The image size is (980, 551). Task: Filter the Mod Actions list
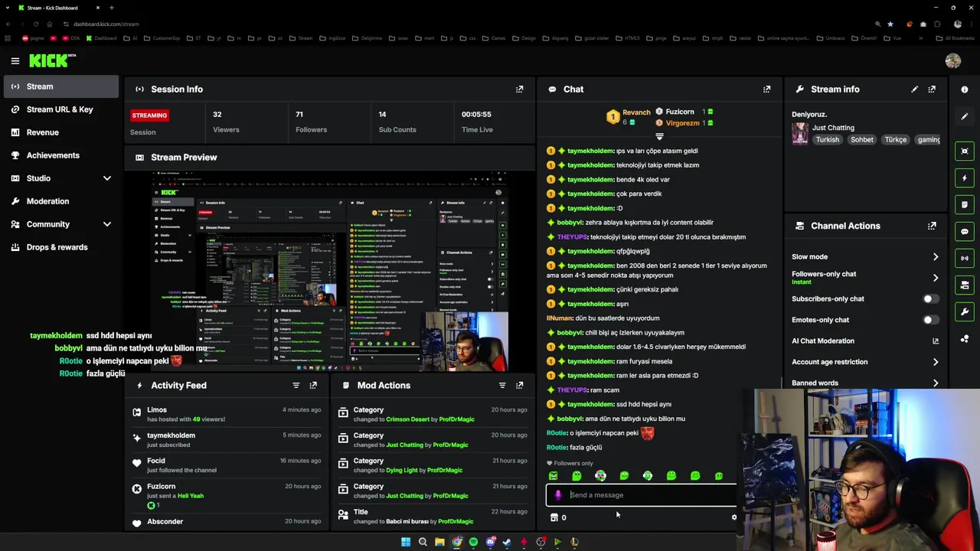click(x=502, y=386)
